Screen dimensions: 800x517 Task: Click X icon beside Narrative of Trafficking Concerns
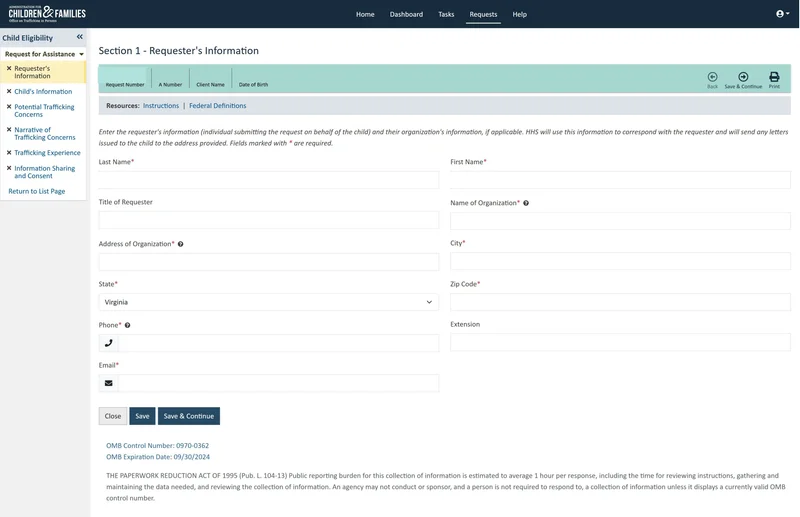coord(9,130)
